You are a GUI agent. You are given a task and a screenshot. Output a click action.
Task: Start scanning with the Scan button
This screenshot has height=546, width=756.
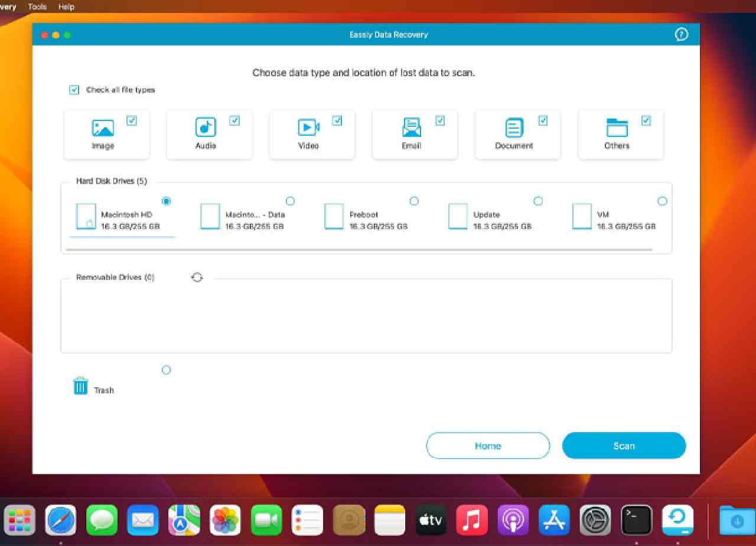pyautogui.click(x=624, y=446)
